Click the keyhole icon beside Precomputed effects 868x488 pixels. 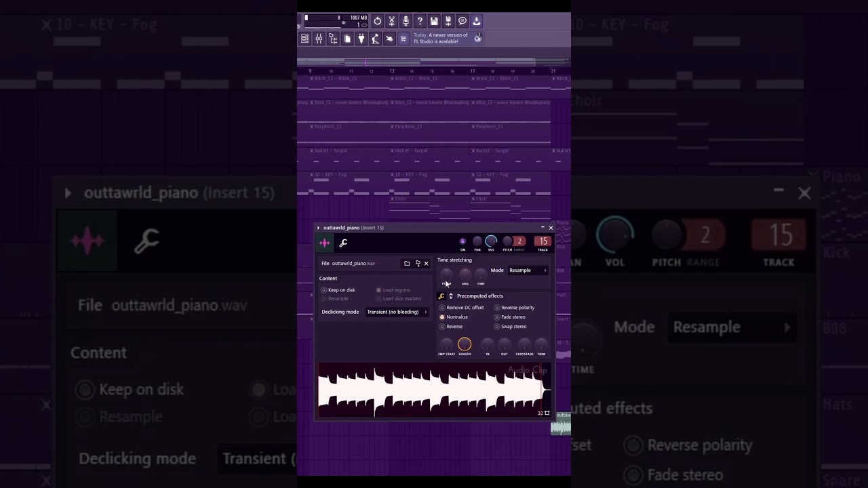click(451, 296)
